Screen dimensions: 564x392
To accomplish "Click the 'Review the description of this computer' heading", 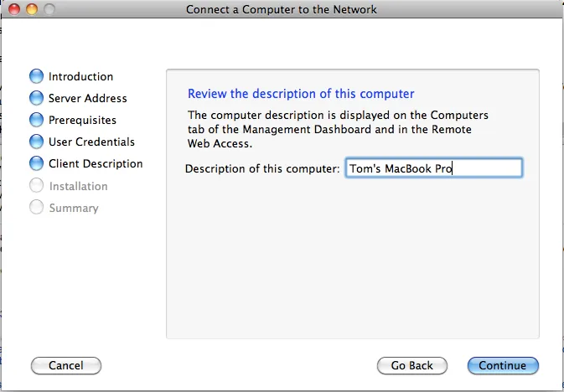I will point(301,94).
